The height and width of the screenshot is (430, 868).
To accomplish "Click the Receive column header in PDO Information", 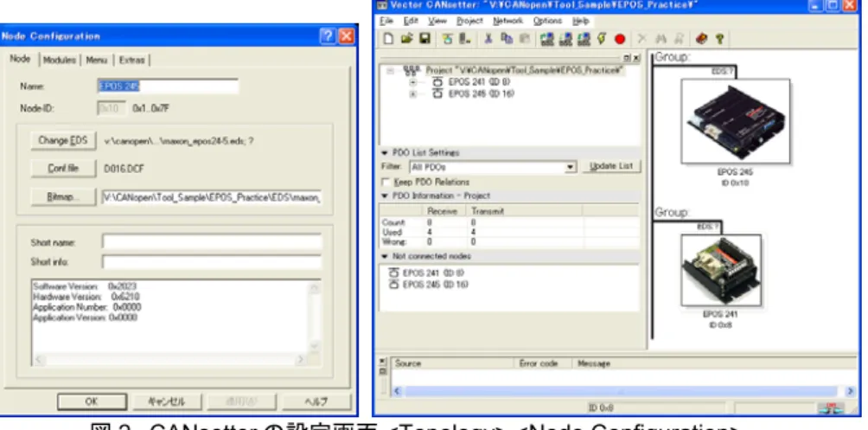I will [x=444, y=211].
